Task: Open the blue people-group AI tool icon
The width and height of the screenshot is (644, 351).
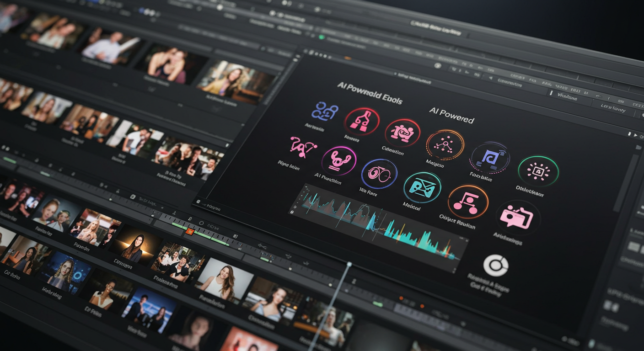Action: [x=325, y=111]
